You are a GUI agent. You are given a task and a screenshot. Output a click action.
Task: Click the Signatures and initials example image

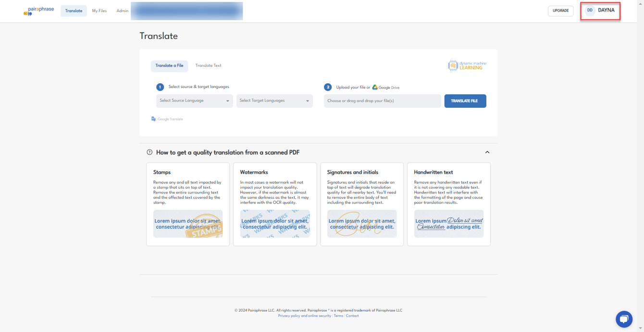pyautogui.click(x=362, y=224)
